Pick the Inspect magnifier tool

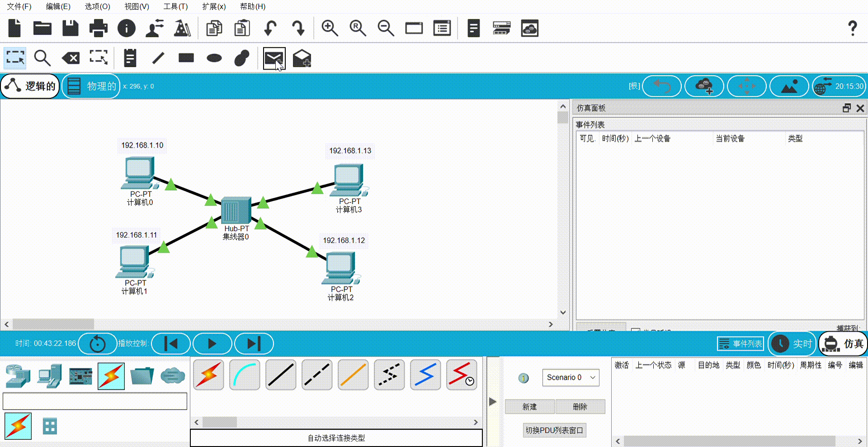point(42,58)
